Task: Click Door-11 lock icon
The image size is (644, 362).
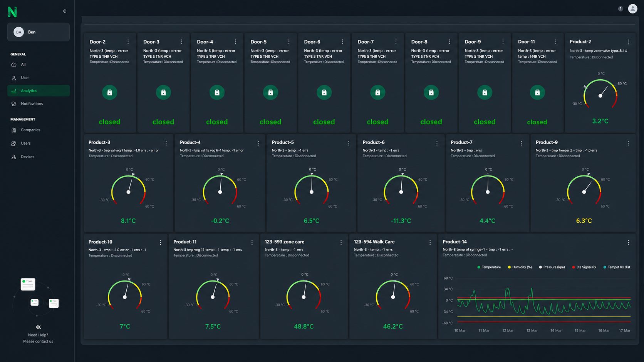Action: [537, 92]
